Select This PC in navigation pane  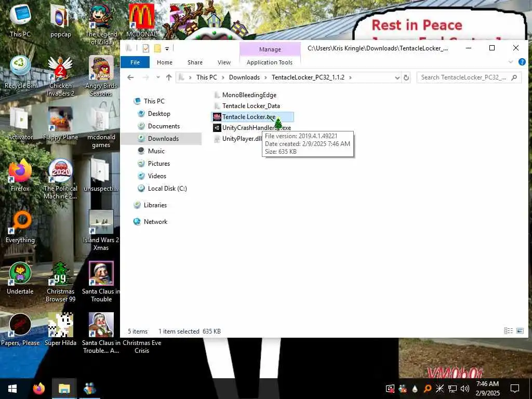(x=154, y=101)
